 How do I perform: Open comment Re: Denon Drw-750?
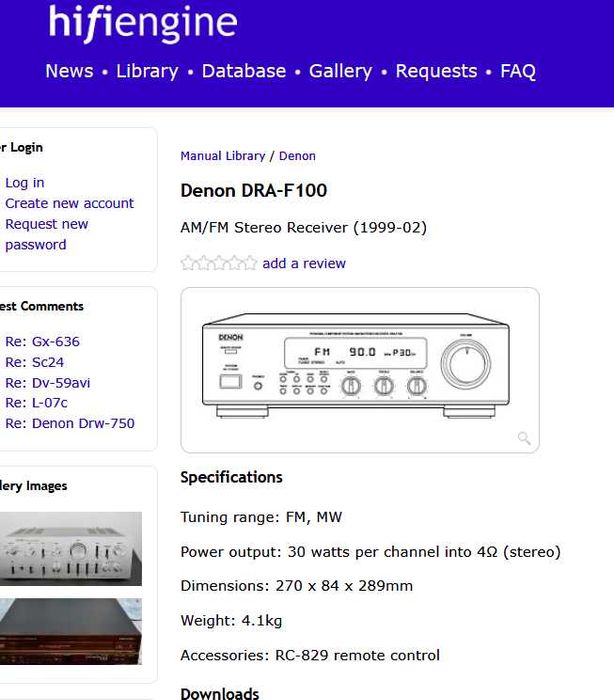tap(70, 423)
